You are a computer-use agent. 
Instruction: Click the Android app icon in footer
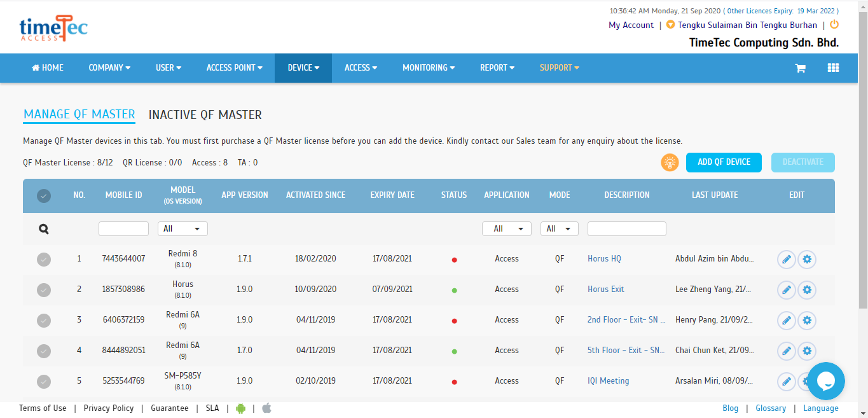click(x=240, y=408)
